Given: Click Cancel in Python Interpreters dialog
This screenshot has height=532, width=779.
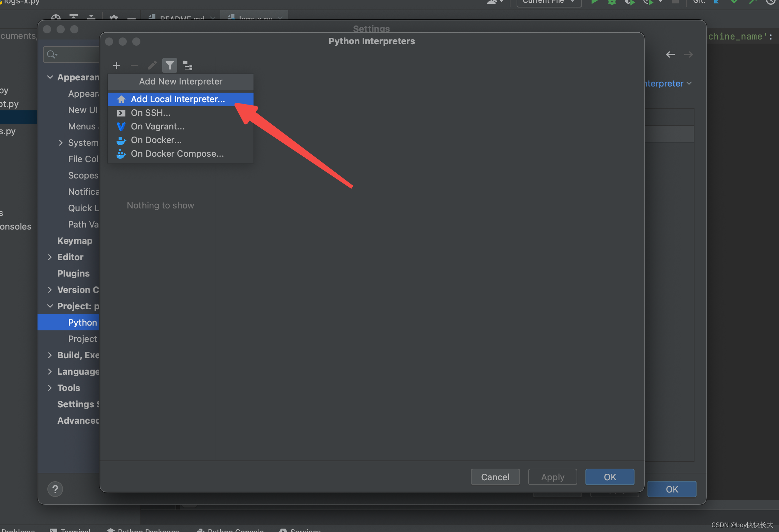Looking at the screenshot, I should (495, 477).
